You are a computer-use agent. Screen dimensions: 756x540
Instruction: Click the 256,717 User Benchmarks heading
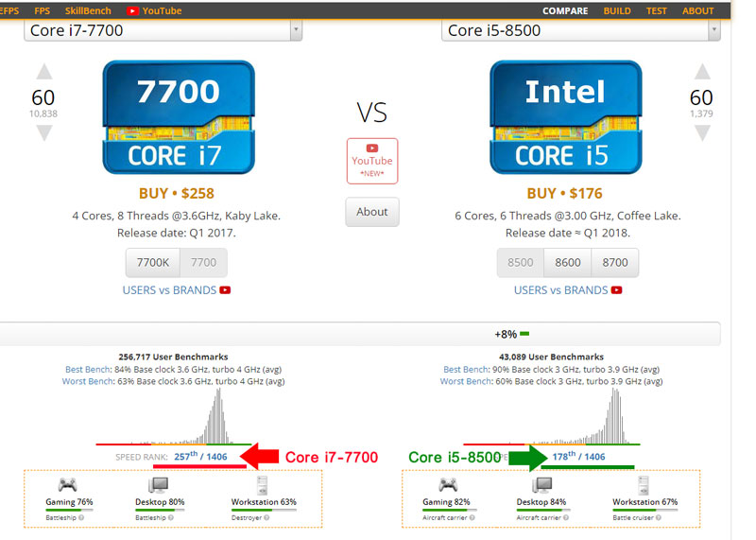[173, 357]
